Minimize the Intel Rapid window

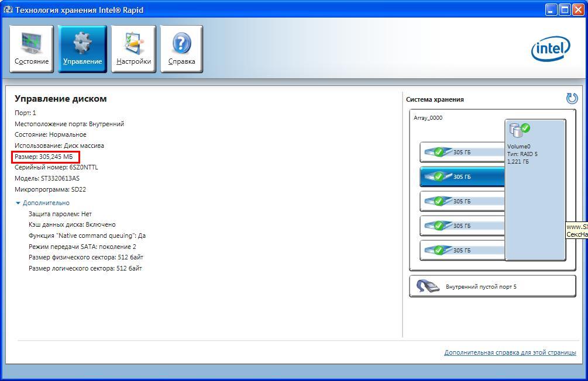(551, 10)
